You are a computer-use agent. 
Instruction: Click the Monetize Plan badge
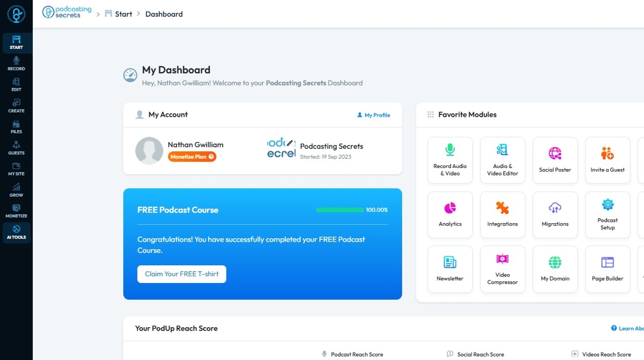click(x=192, y=156)
